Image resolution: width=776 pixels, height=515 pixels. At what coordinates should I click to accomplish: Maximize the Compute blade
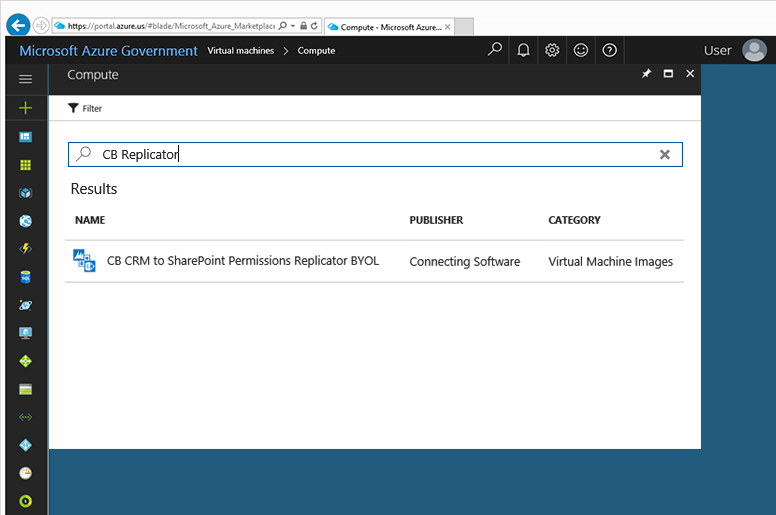(668, 74)
